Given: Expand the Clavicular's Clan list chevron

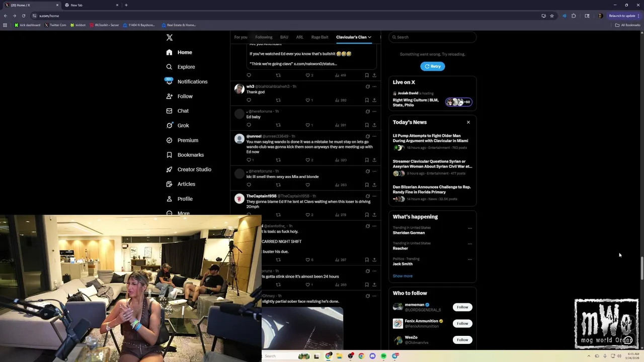Looking at the screenshot, I should [x=369, y=37].
